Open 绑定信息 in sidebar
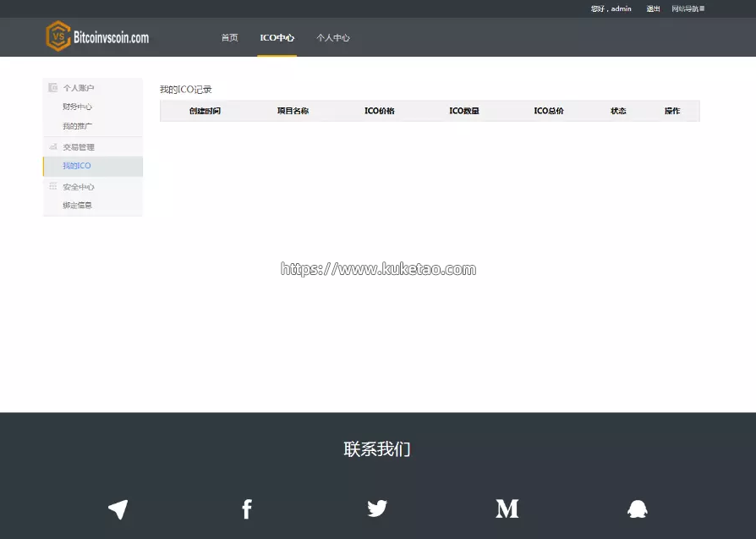The height and width of the screenshot is (539, 756). click(x=77, y=205)
